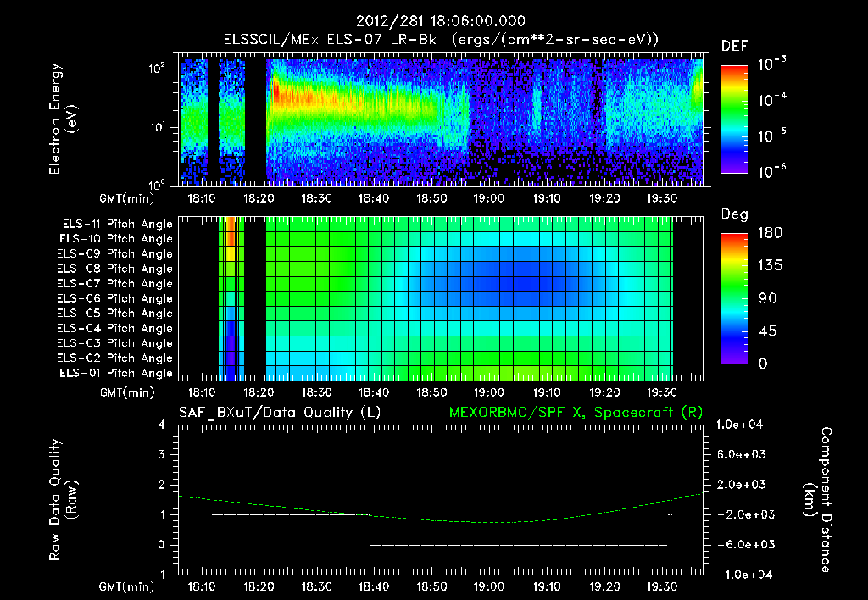
Task: Click the 10^1 tick on the electron energy axis
Action: 157,127
